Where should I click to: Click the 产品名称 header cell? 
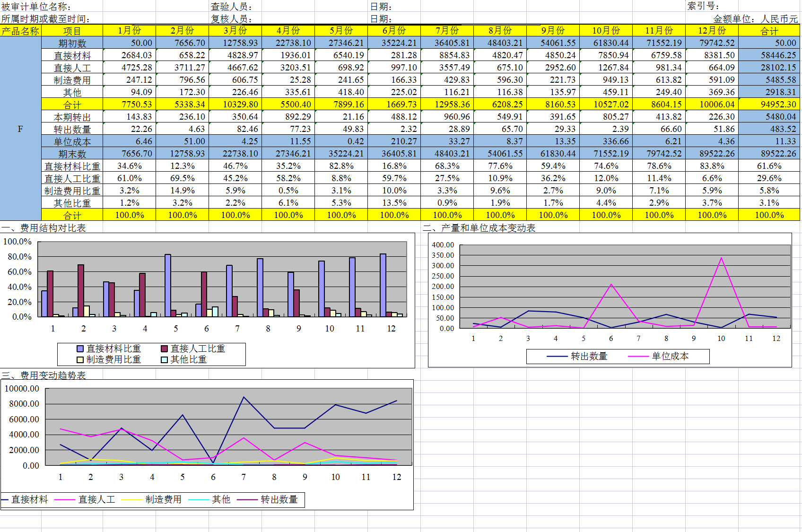20,31
